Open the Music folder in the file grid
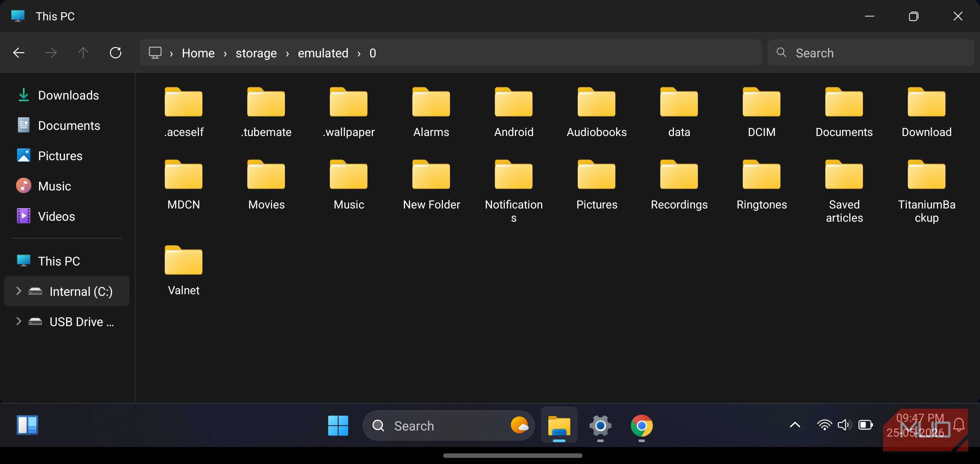 pyautogui.click(x=349, y=185)
